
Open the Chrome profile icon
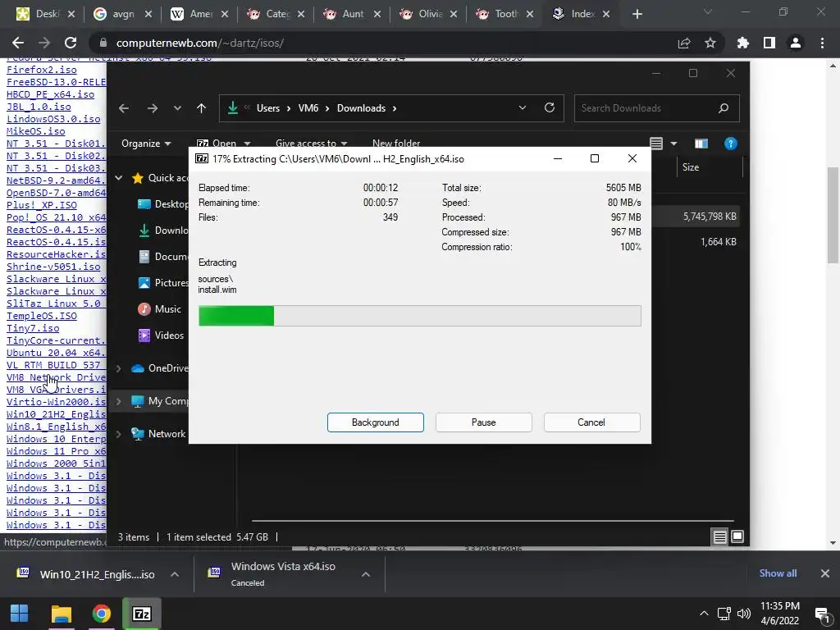tap(796, 43)
